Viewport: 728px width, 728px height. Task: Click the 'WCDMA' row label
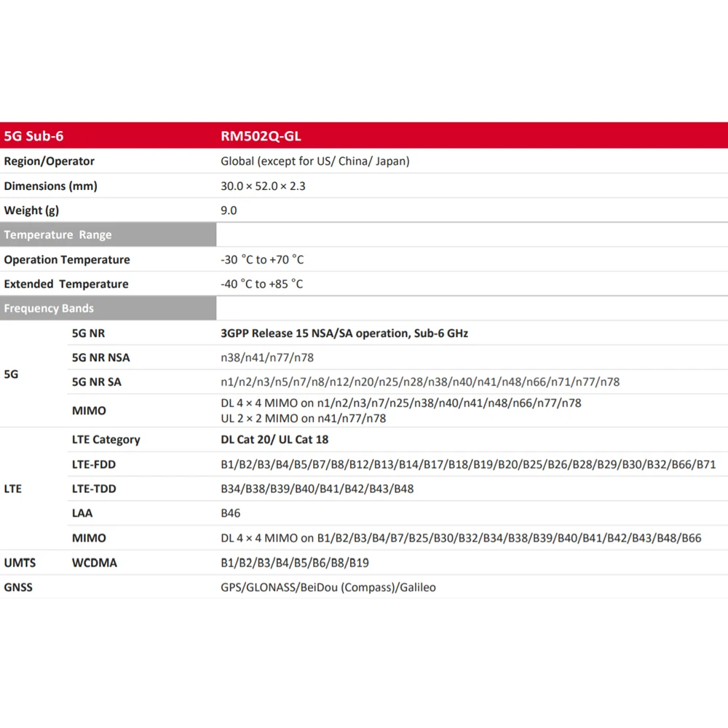click(94, 563)
